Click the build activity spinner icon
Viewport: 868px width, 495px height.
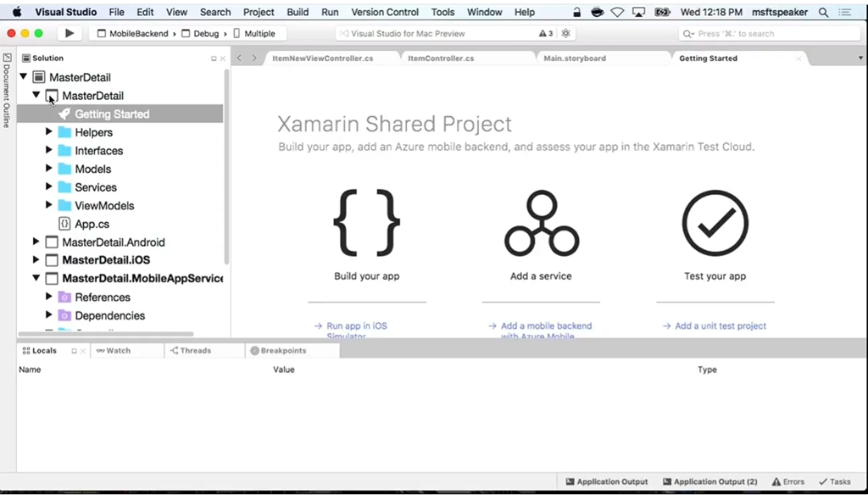tap(565, 33)
